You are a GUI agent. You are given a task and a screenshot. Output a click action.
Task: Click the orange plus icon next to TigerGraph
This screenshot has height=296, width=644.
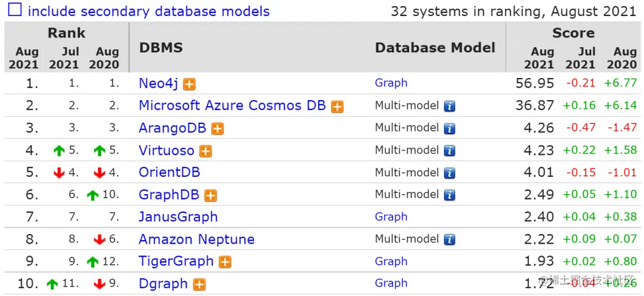tap(225, 262)
